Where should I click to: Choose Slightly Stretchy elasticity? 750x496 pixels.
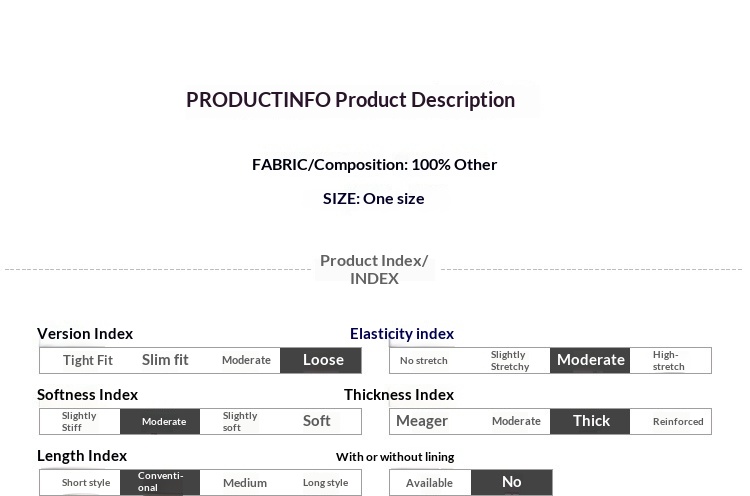pyautogui.click(x=509, y=360)
